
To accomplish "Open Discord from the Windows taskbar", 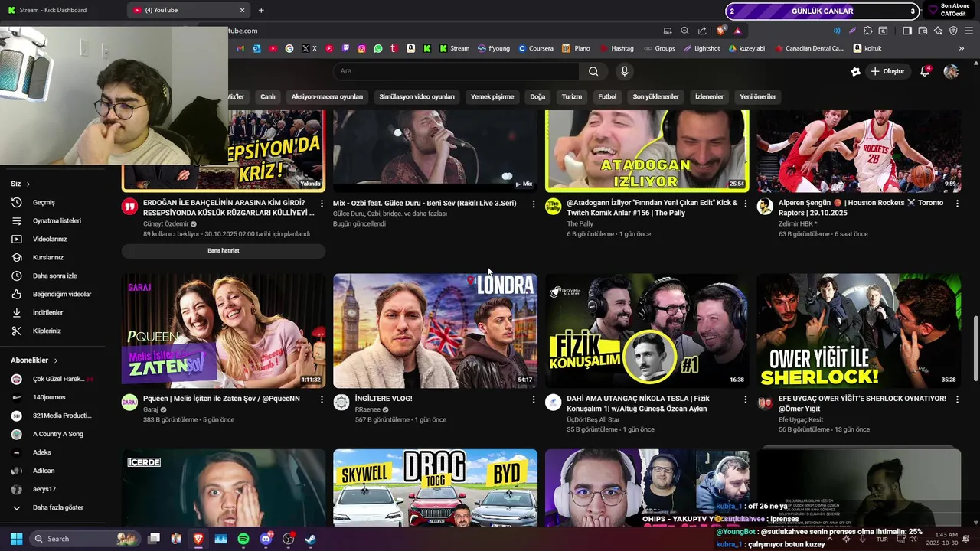I will pos(266,539).
